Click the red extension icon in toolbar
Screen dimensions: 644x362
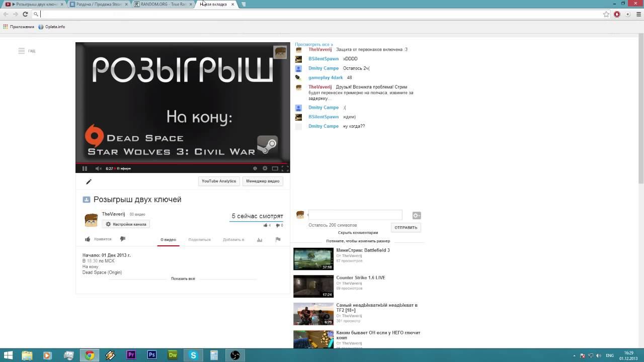point(617,15)
